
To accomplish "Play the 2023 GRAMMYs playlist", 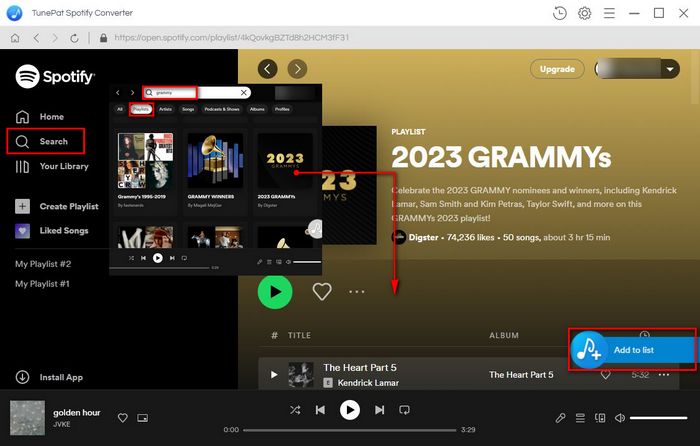I will (x=275, y=292).
